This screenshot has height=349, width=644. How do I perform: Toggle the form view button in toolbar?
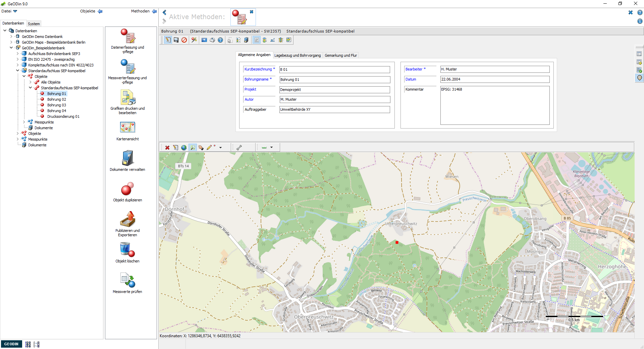point(257,40)
